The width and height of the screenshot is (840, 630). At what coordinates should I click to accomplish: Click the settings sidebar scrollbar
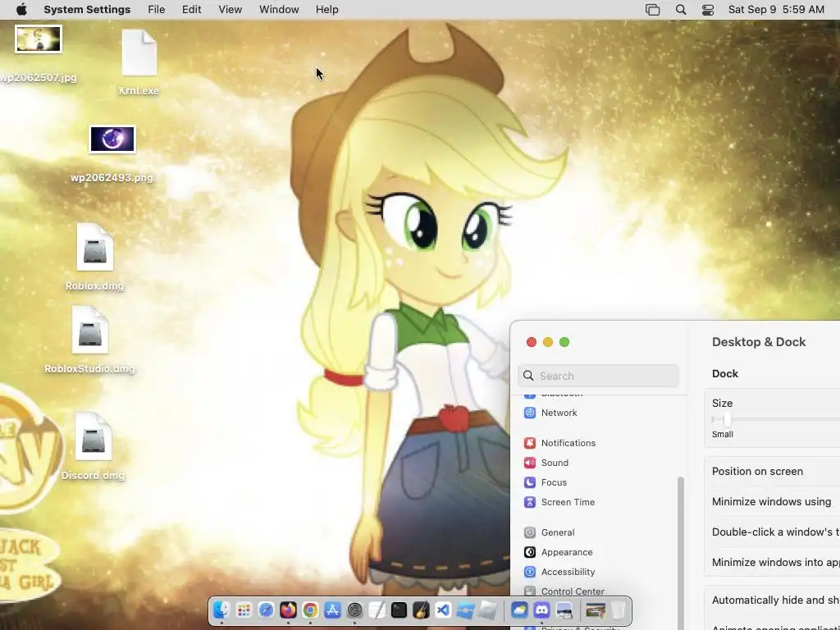[x=681, y=536]
